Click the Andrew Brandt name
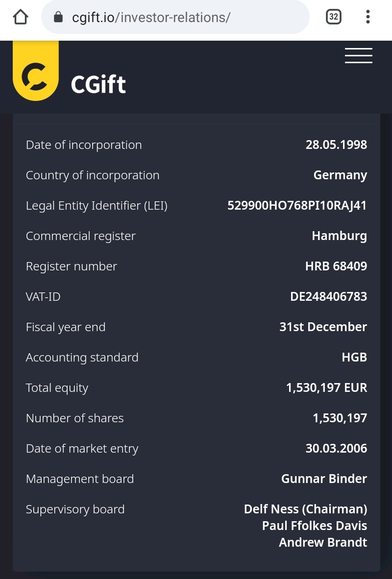 point(323,542)
